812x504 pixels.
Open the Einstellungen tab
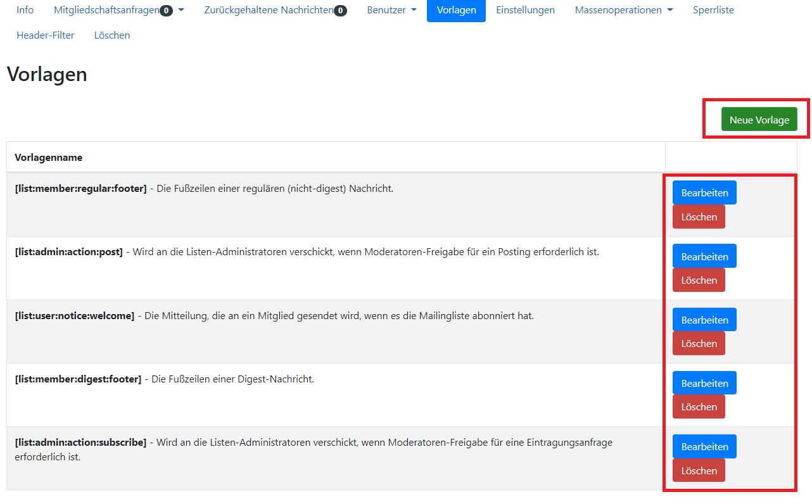click(x=525, y=10)
